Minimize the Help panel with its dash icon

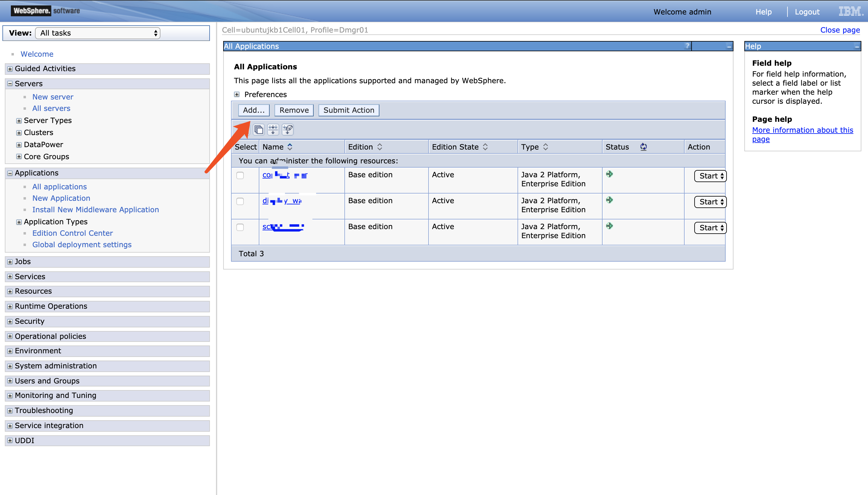pos(857,47)
